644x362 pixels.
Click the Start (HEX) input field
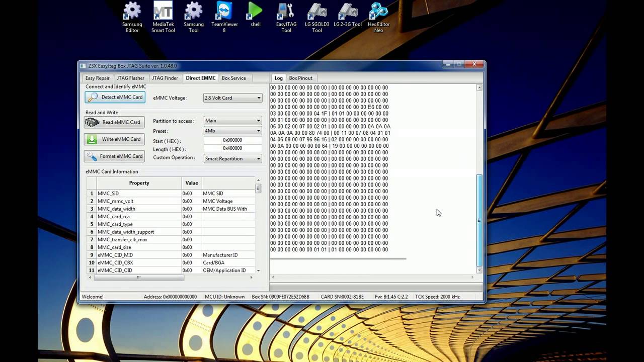(232, 140)
